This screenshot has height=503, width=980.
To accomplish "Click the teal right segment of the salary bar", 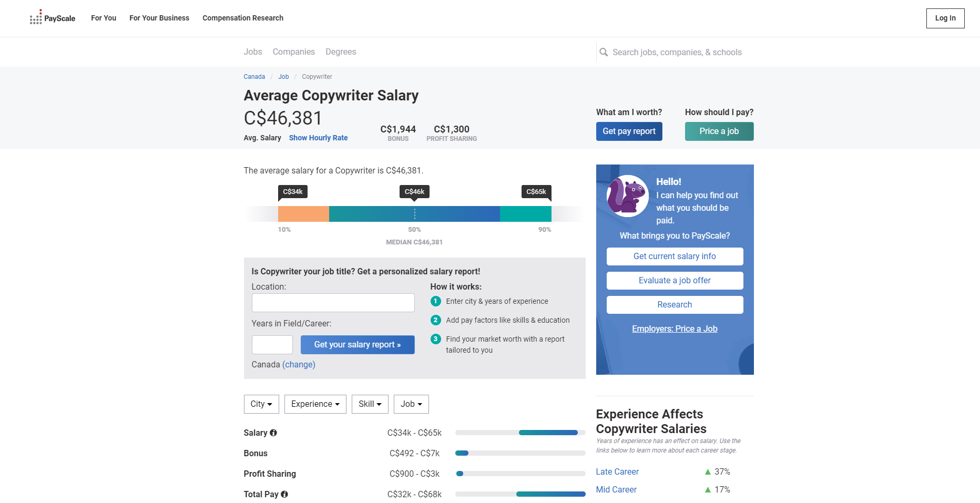I will click(526, 214).
